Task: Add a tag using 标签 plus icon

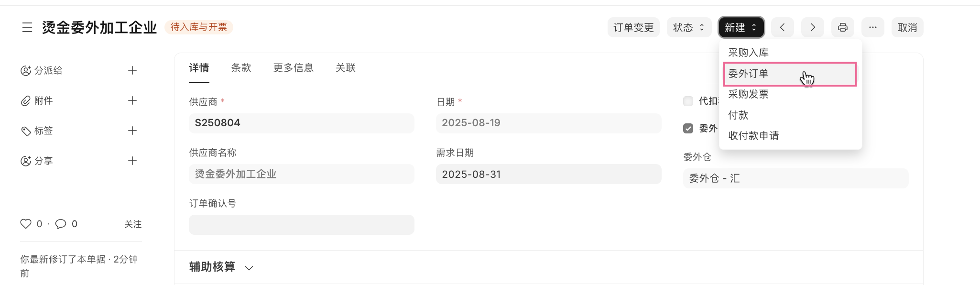Action: (x=132, y=131)
